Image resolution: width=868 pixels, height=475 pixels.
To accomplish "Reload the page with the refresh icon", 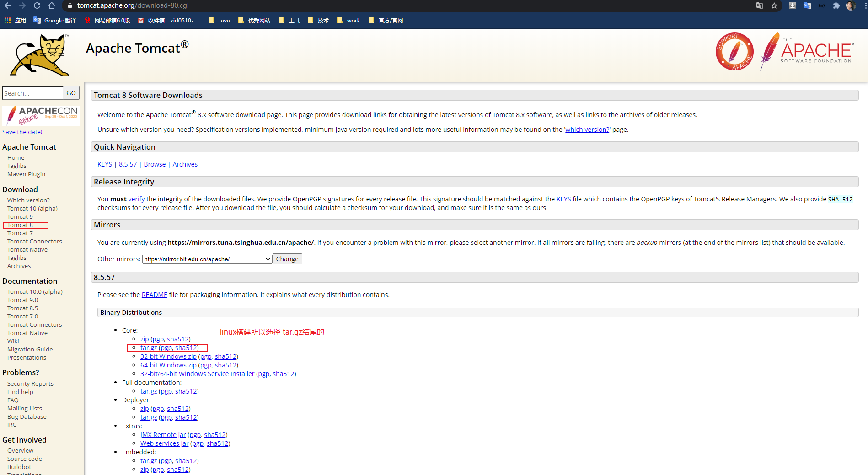I will pyautogui.click(x=37, y=5).
